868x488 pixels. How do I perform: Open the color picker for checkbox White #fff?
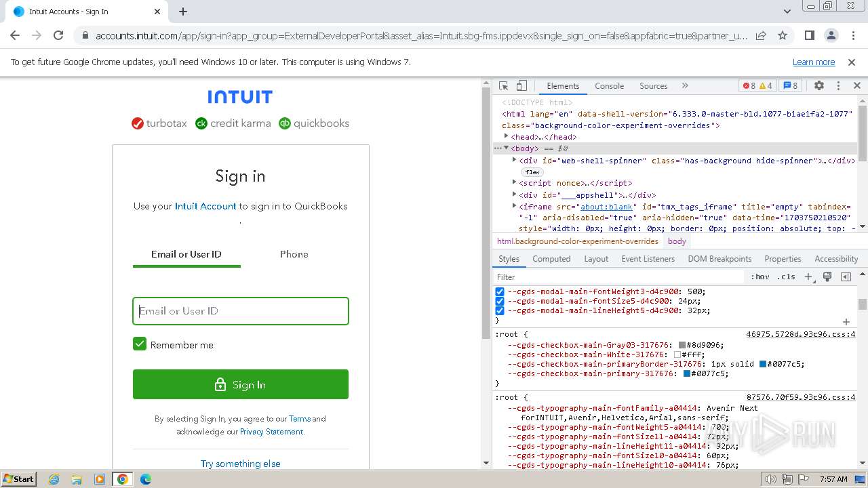click(677, 354)
